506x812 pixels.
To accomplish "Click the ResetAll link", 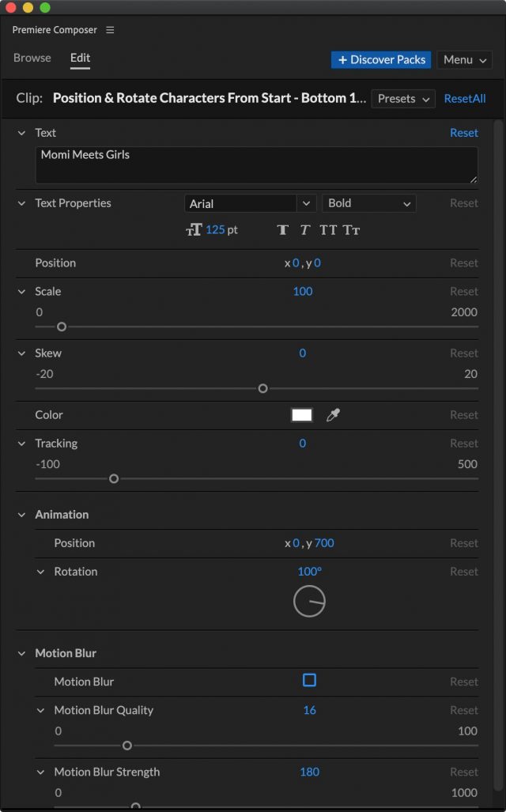I will 465,99.
